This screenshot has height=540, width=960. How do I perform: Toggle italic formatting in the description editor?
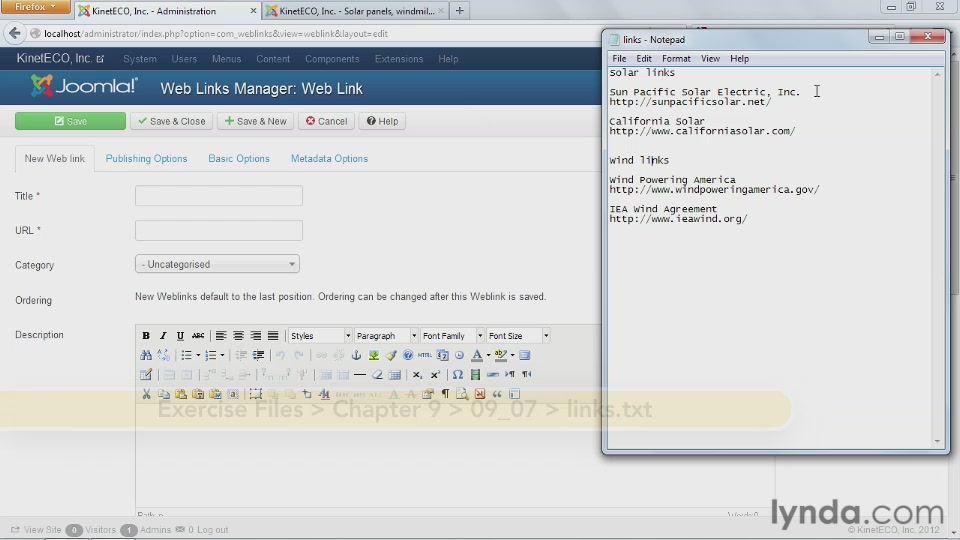(163, 336)
